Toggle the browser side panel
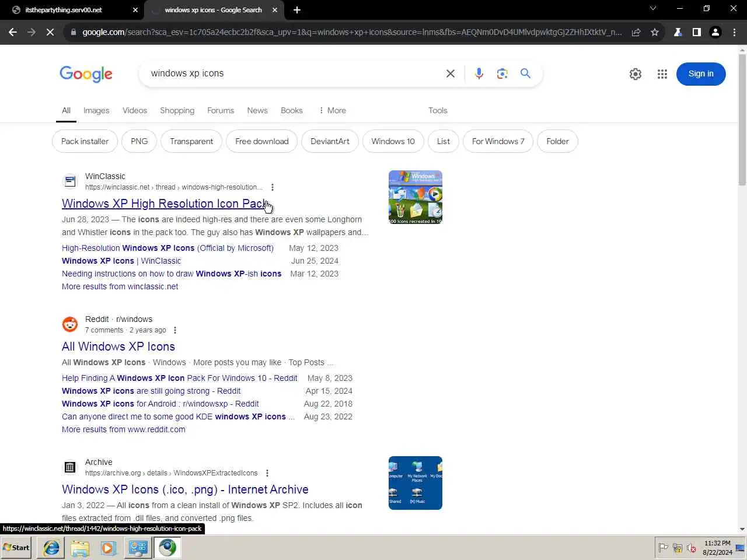The width and height of the screenshot is (747, 560). click(x=696, y=32)
